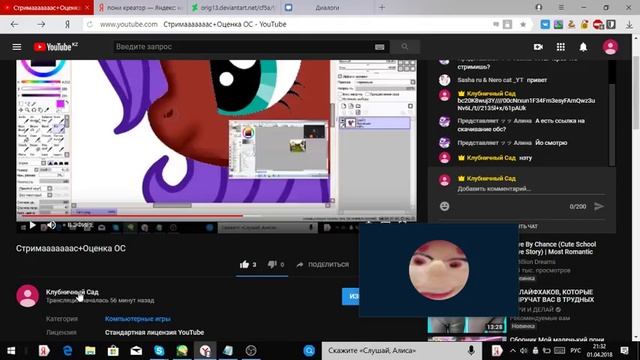
Task: Open the Windows Start button
Action: pyautogui.click(x=11, y=351)
